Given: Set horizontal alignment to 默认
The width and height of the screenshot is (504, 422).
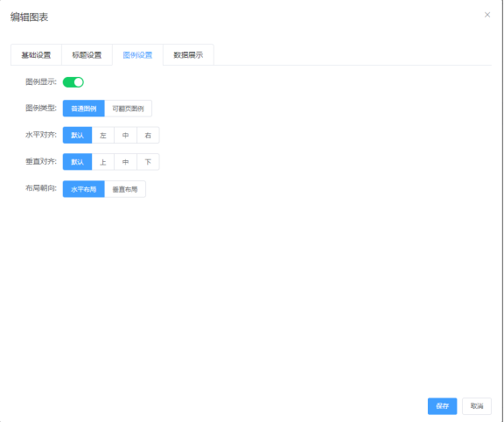Looking at the screenshot, I should tap(77, 135).
